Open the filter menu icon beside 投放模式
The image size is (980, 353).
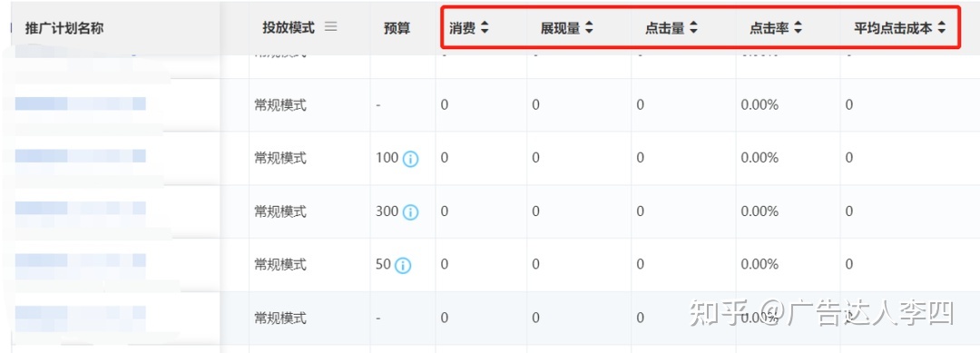point(330,27)
